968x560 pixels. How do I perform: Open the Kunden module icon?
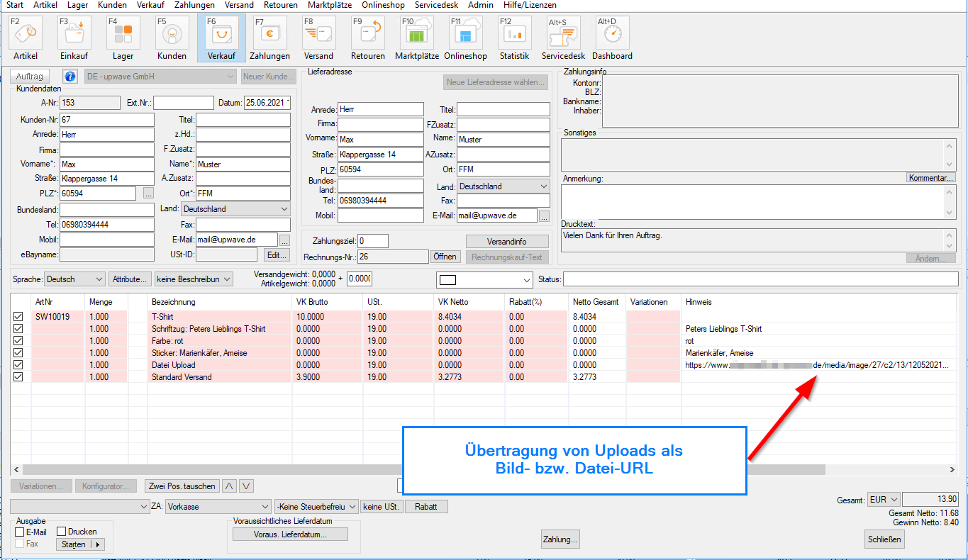pyautogui.click(x=172, y=33)
